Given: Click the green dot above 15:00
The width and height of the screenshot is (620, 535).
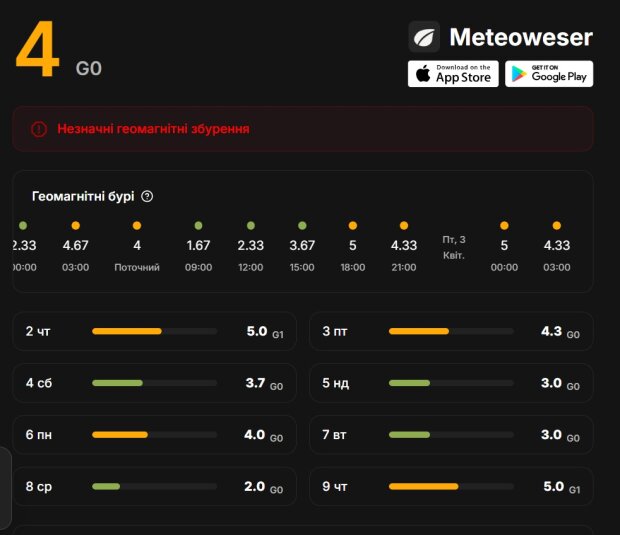Looking at the screenshot, I should 302,226.
